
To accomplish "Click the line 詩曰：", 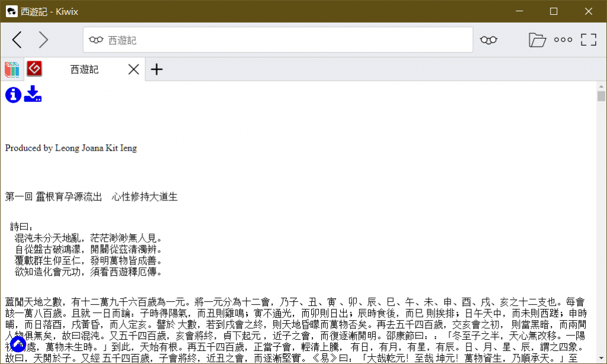I will tap(22, 226).
